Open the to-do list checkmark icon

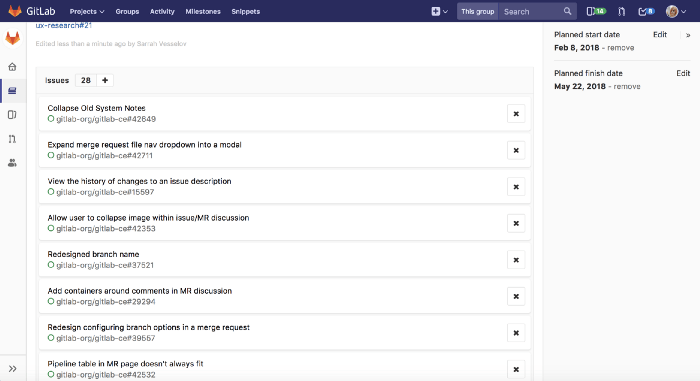pyautogui.click(x=646, y=12)
